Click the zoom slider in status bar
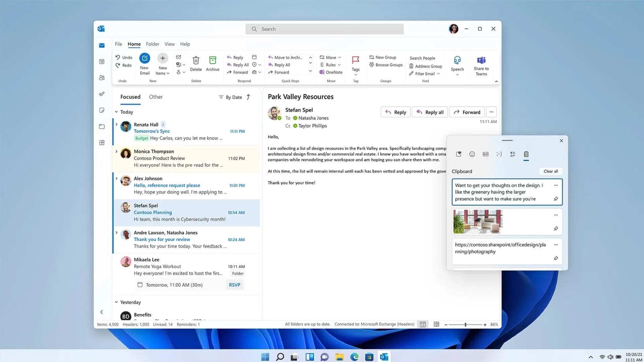The height and width of the screenshot is (362, 644). [x=465, y=324]
